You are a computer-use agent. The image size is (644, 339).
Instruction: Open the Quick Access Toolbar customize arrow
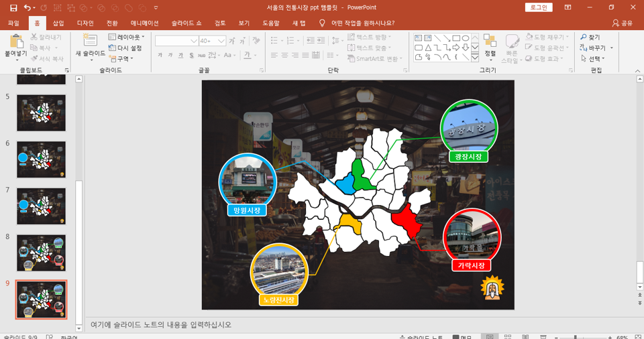156,7
